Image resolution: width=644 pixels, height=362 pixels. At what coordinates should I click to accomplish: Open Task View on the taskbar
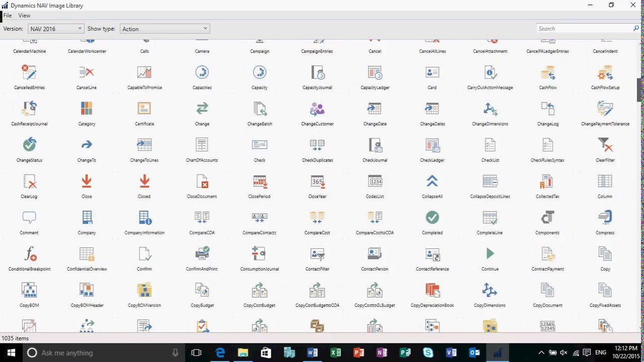tap(197, 352)
